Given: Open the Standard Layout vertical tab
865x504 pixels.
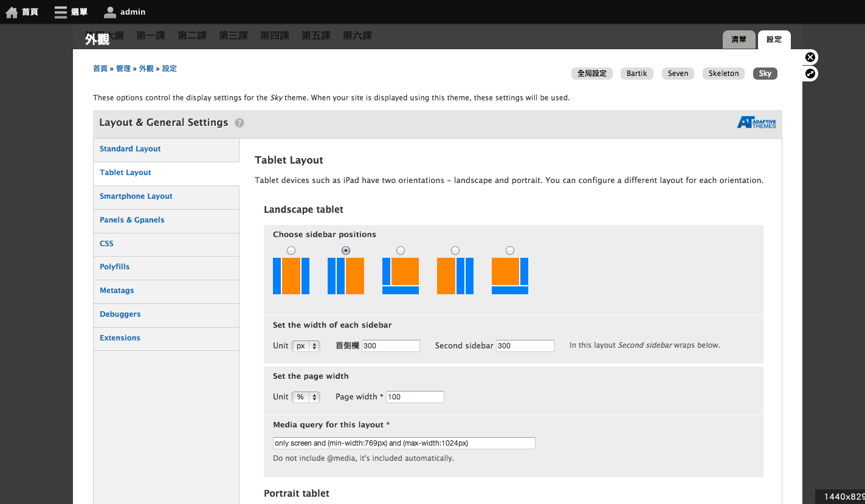Looking at the screenshot, I should 167,149.
